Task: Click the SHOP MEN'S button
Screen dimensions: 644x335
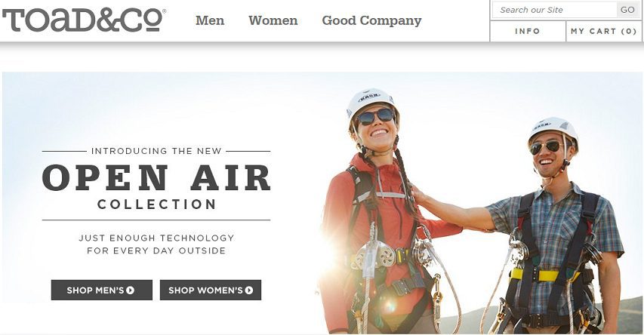Action: [x=101, y=290]
